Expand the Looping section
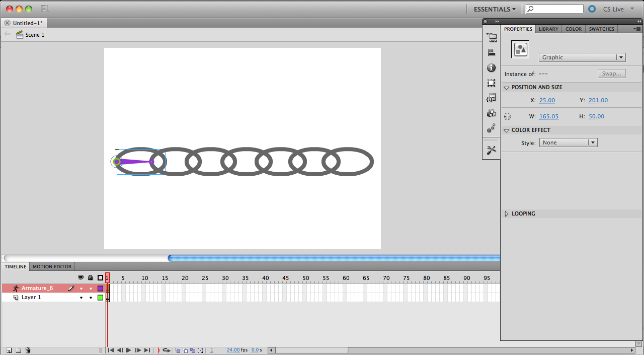The image size is (644, 355). tap(507, 213)
